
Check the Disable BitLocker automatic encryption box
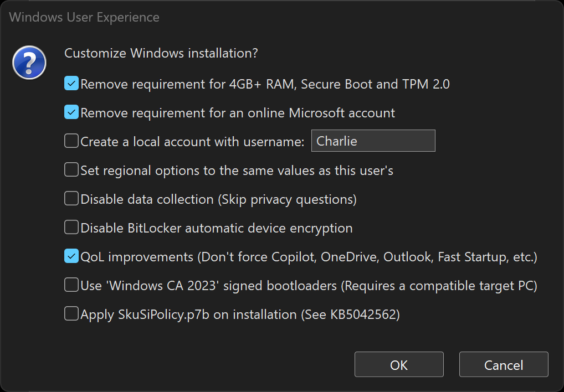pos(71,228)
